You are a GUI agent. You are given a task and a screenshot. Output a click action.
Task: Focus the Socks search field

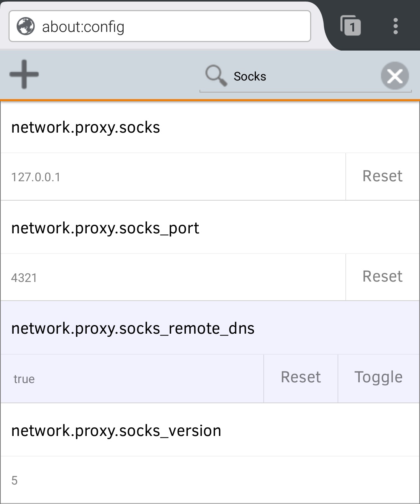[x=306, y=76]
